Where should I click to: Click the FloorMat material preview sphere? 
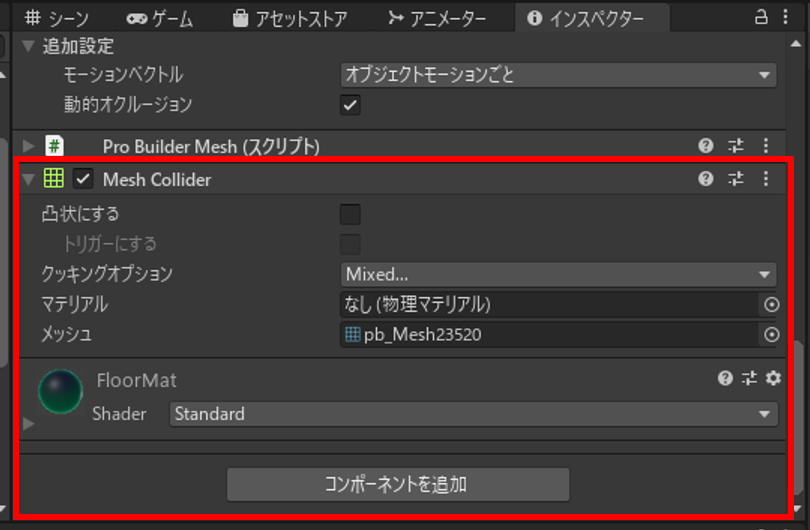click(60, 392)
